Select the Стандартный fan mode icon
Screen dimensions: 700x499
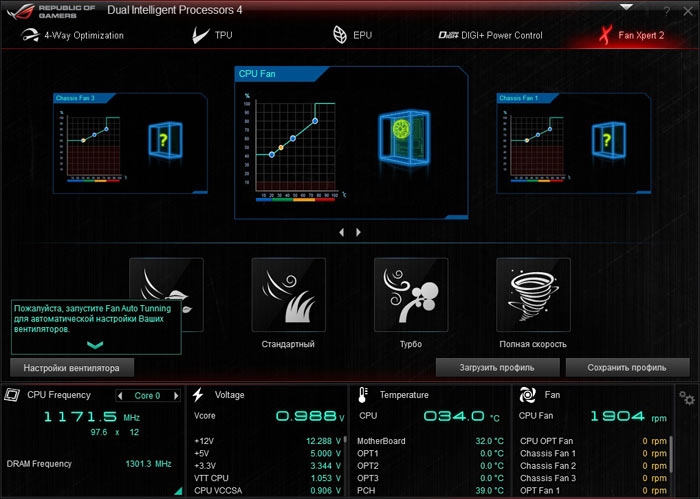click(x=289, y=294)
